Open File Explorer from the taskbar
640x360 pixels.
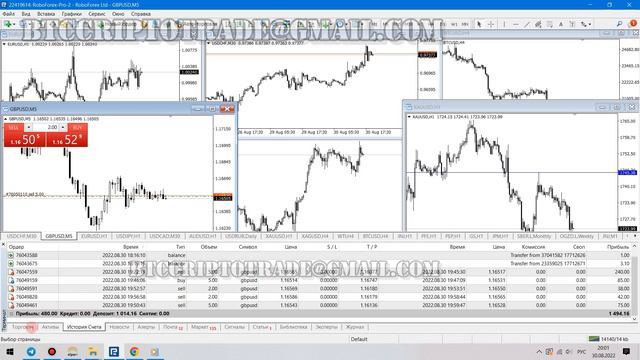(93, 351)
